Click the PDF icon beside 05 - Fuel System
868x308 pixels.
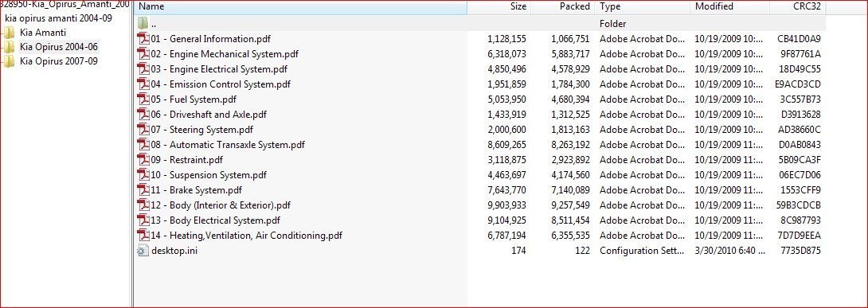point(143,99)
